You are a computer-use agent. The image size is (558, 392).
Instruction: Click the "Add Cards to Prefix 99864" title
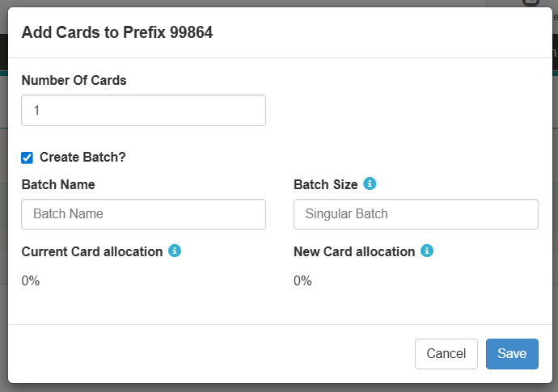pos(117,32)
